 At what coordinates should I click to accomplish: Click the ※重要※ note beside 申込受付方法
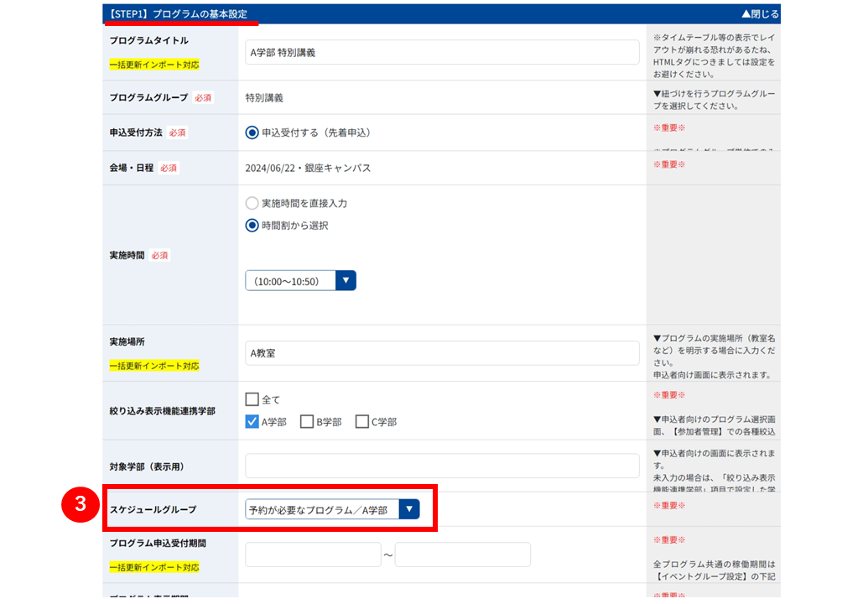[668, 128]
